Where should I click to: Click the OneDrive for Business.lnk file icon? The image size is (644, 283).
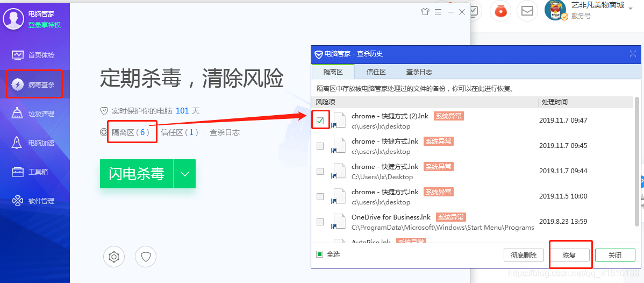[339, 222]
